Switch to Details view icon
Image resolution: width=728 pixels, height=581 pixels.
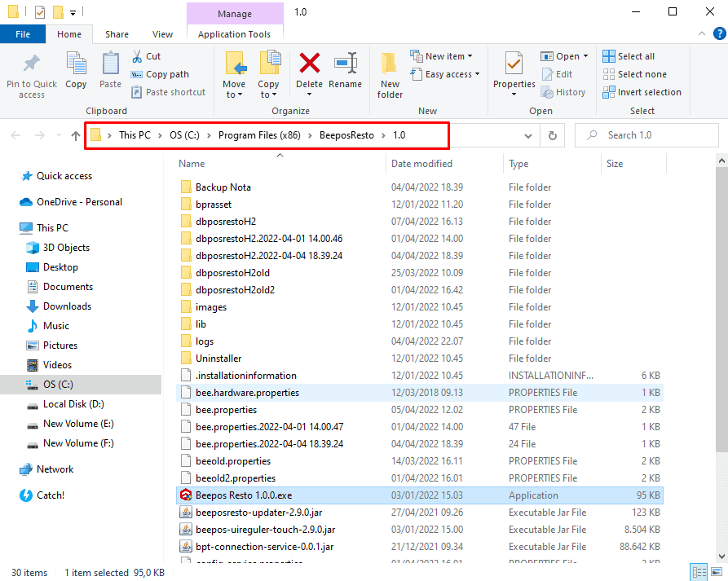[699, 572]
